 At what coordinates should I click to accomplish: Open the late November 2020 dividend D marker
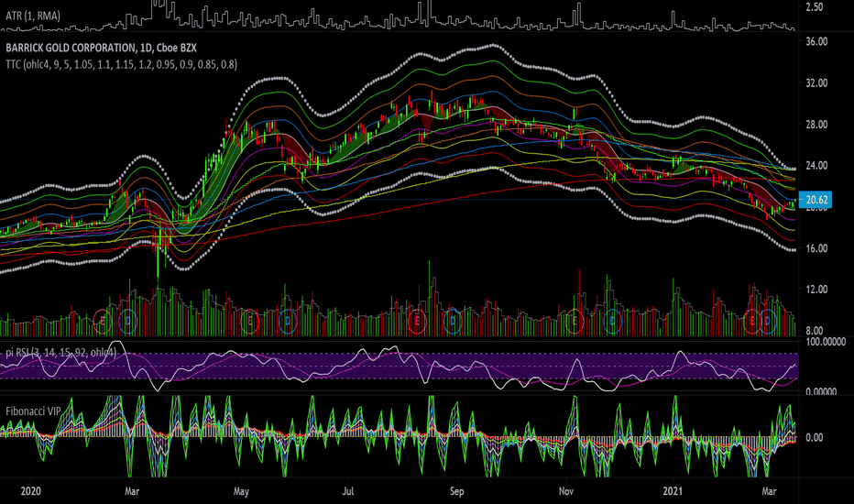click(x=613, y=321)
